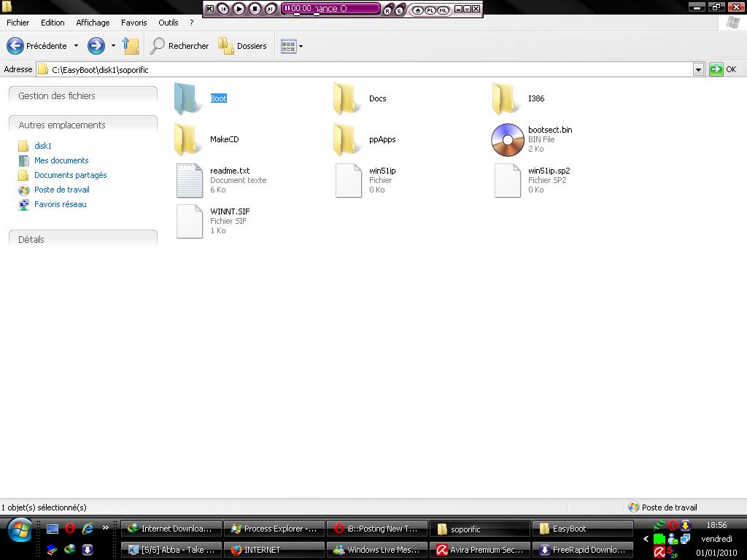
Task: Show hidden system tray icons arrow
Action: 646,539
